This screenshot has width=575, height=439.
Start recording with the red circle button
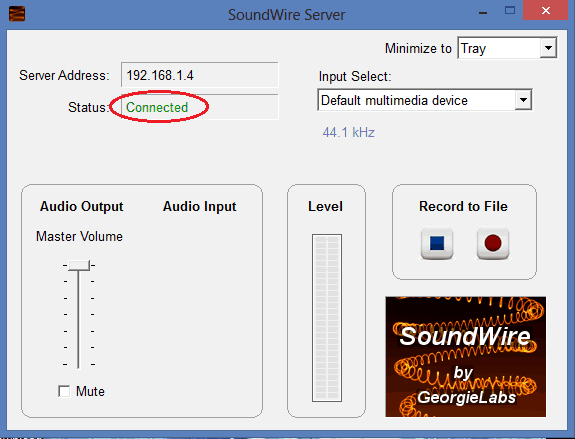click(x=493, y=243)
